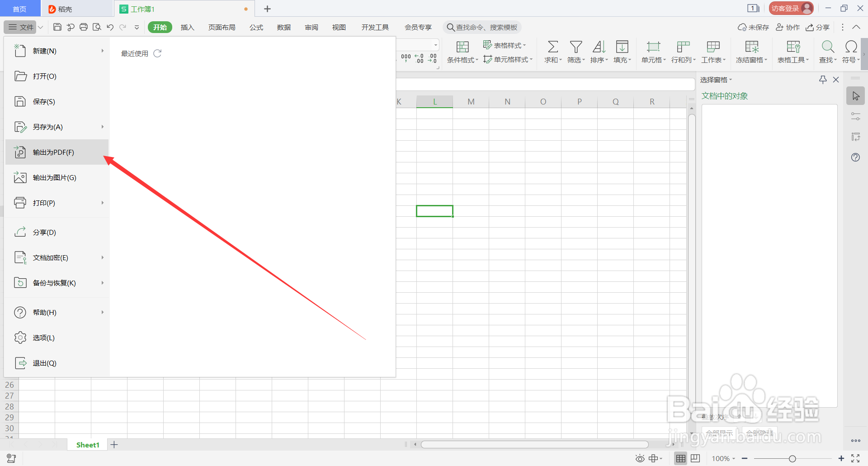Expand the 另存为 submenu arrow
The image size is (868, 466).
(103, 127)
